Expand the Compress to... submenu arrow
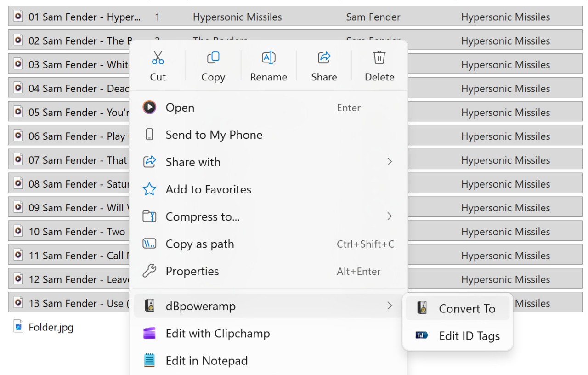 click(x=390, y=216)
